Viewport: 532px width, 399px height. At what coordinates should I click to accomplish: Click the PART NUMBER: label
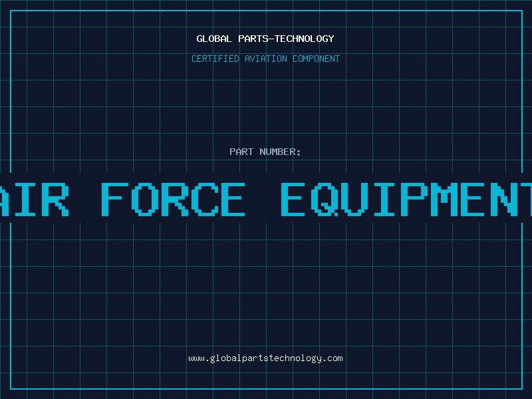[x=265, y=152]
